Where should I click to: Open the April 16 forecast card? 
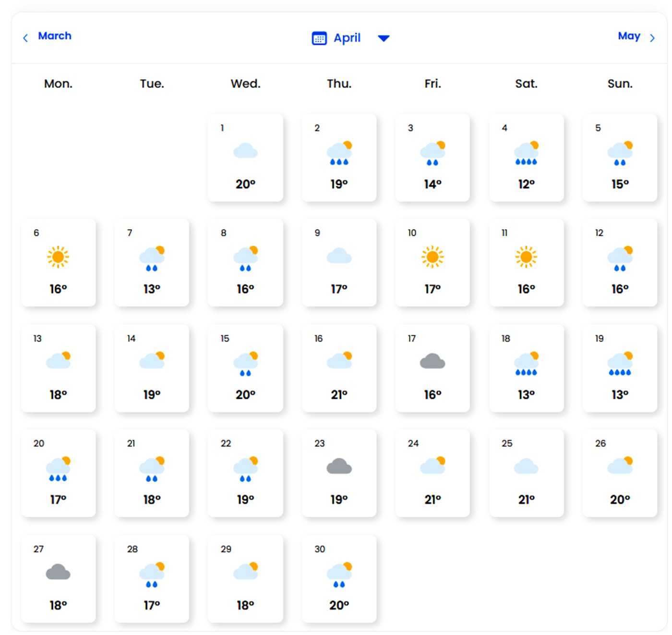(x=339, y=368)
